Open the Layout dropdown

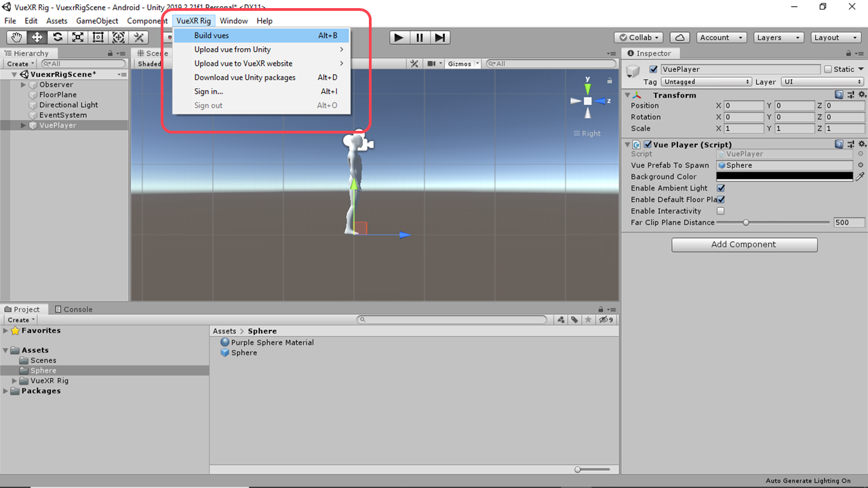point(835,37)
